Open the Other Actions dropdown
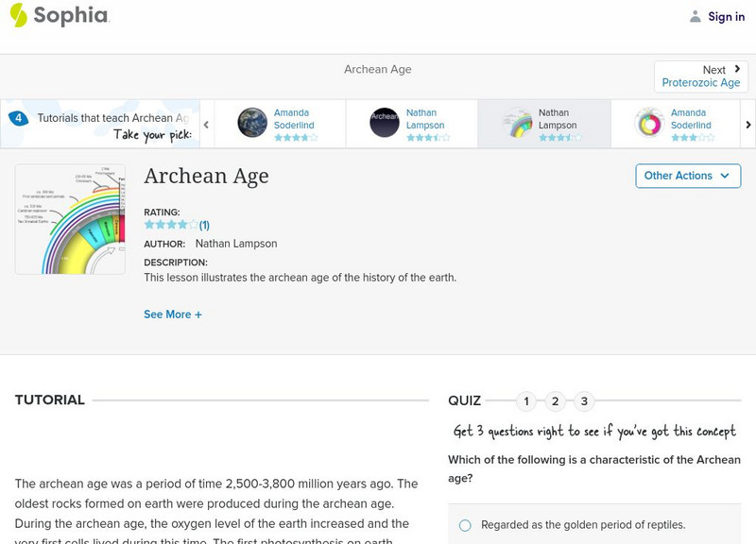 coord(687,176)
